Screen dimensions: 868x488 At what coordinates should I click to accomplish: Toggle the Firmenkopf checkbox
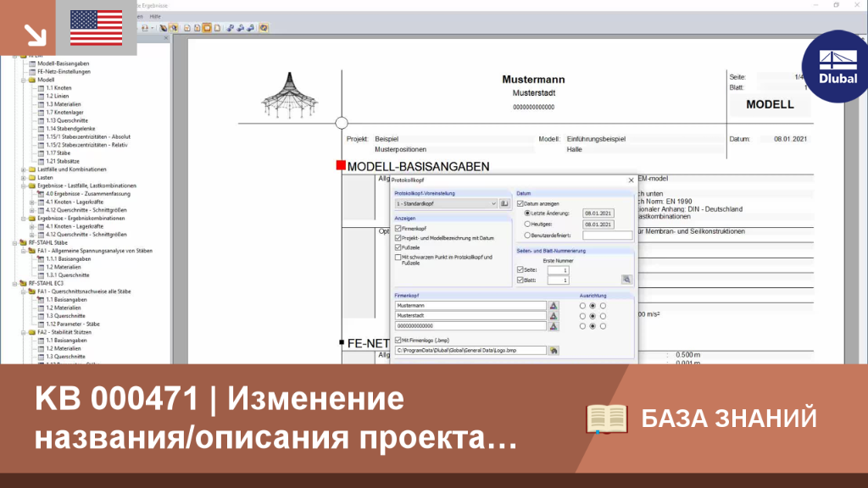[398, 228]
